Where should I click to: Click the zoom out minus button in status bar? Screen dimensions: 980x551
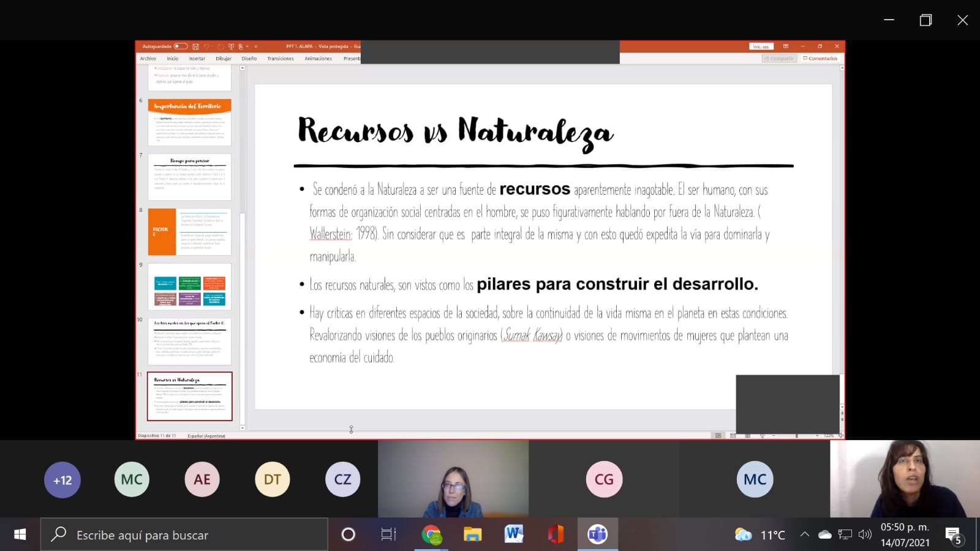(x=774, y=436)
